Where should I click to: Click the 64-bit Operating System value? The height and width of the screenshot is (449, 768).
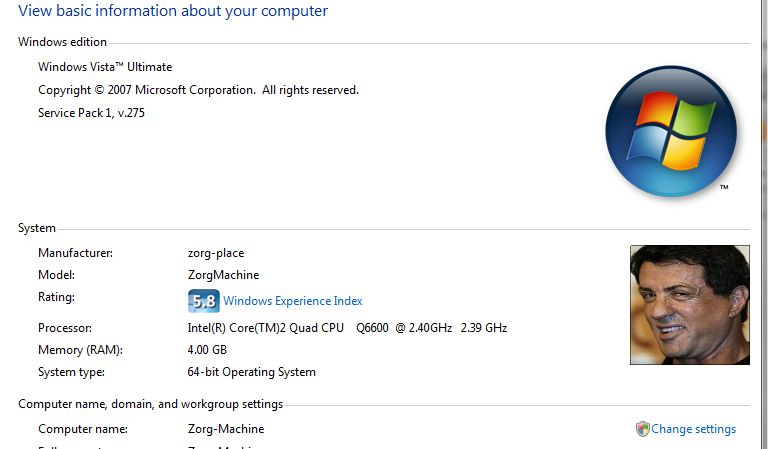click(251, 372)
